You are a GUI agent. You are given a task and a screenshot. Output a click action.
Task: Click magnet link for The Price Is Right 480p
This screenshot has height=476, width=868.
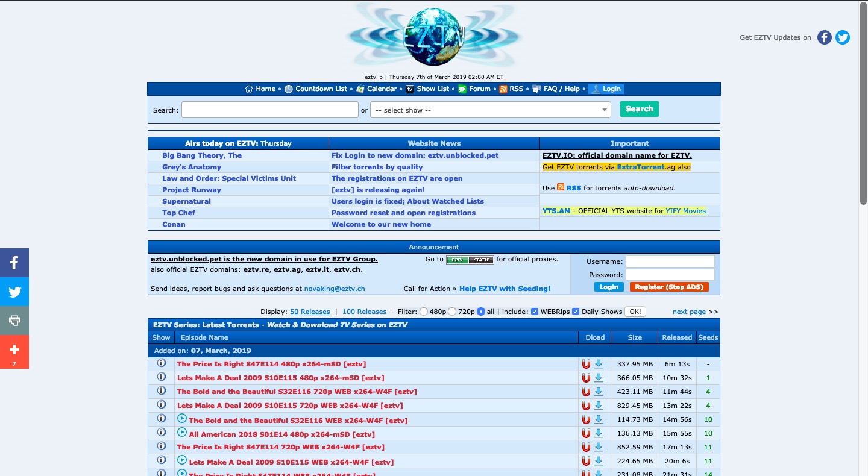pos(586,364)
